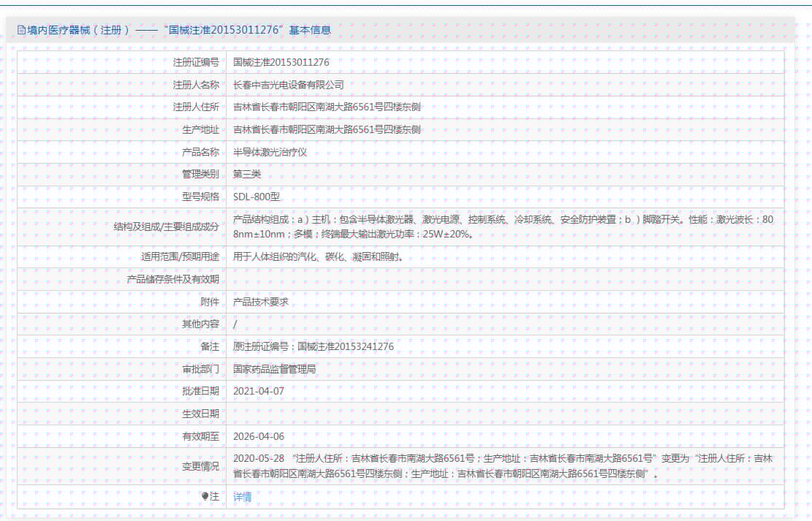Click the 其他内容 label
The width and height of the screenshot is (812, 521).
[x=200, y=324]
